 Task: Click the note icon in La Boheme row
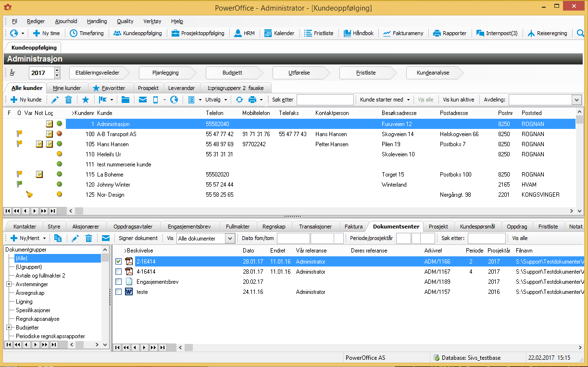tap(39, 174)
